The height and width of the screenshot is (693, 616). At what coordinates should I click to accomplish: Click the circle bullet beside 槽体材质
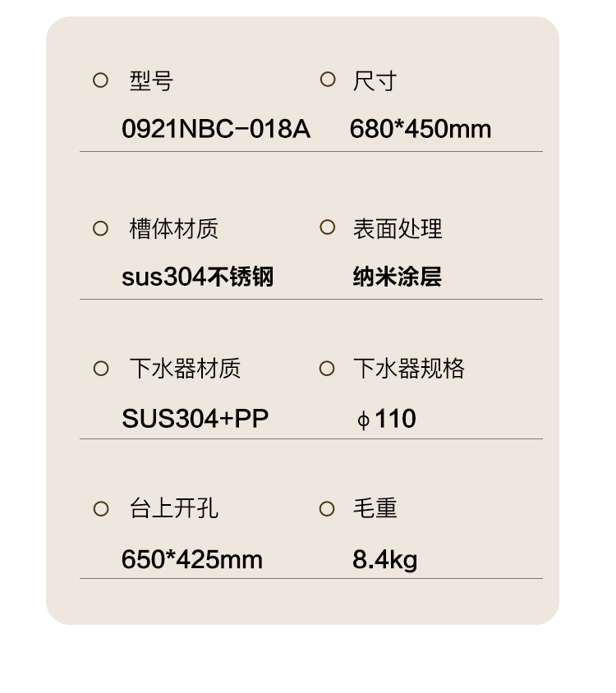pos(100,228)
